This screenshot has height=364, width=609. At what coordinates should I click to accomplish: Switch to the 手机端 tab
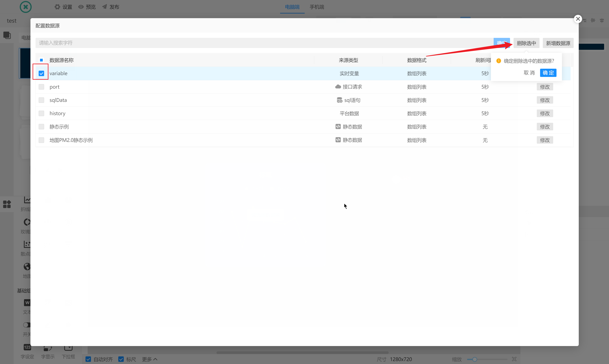coord(317,7)
